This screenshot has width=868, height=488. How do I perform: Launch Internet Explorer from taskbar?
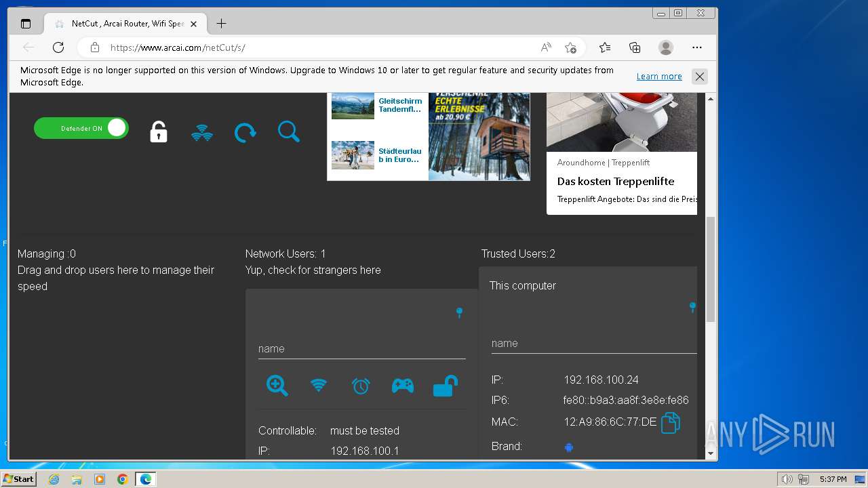click(54, 479)
